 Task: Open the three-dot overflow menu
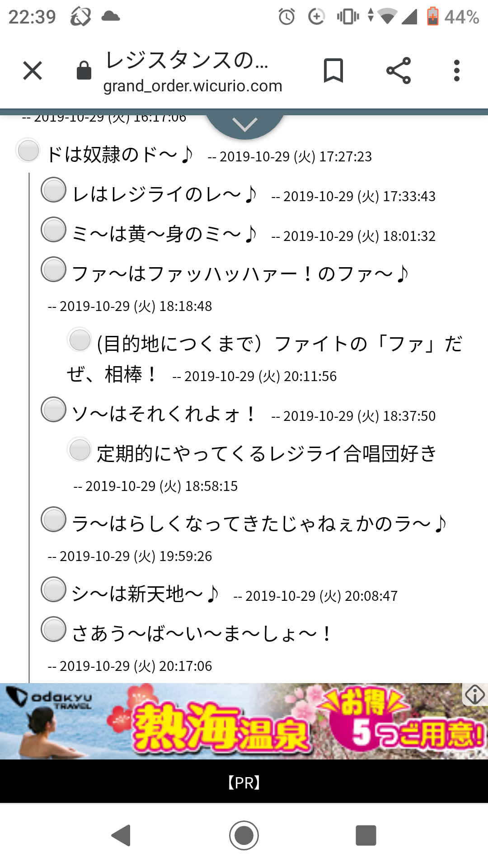(457, 71)
